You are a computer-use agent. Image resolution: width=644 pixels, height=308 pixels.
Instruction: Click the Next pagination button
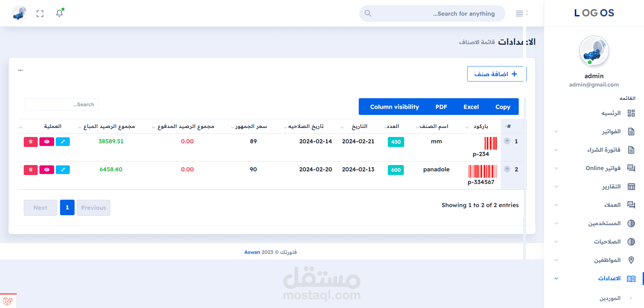40,208
